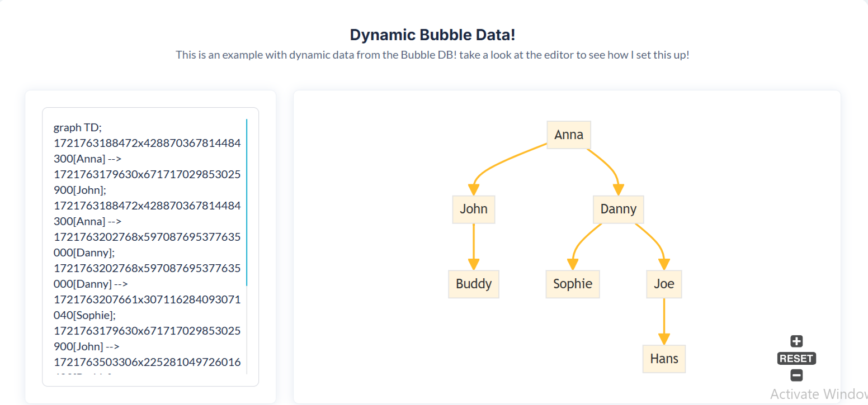Select the Anna root node
The image size is (868, 405).
tap(569, 135)
